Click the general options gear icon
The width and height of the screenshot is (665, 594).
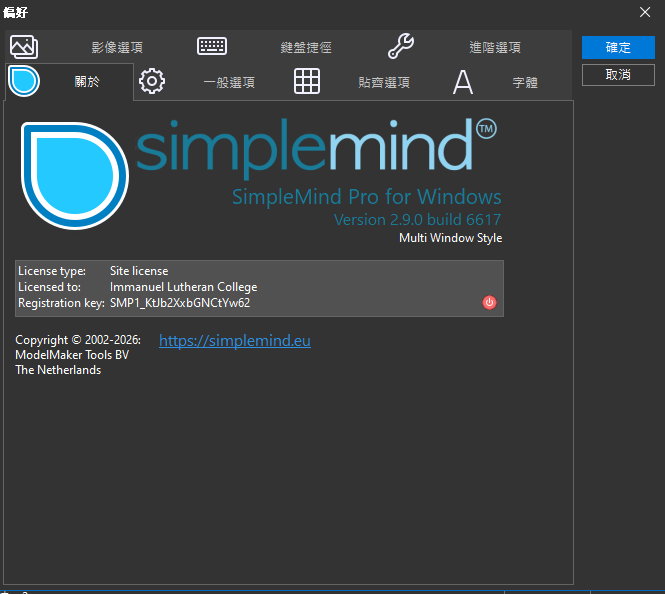point(152,82)
